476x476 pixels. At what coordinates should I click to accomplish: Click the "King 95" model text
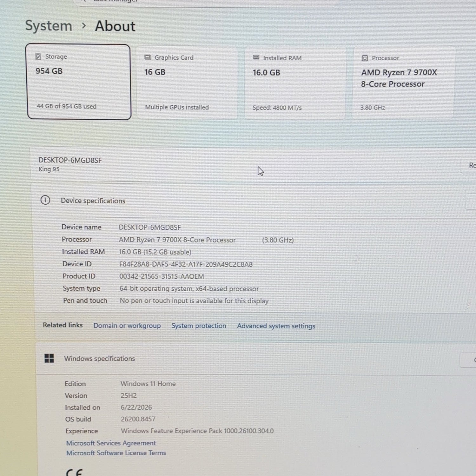tap(49, 169)
